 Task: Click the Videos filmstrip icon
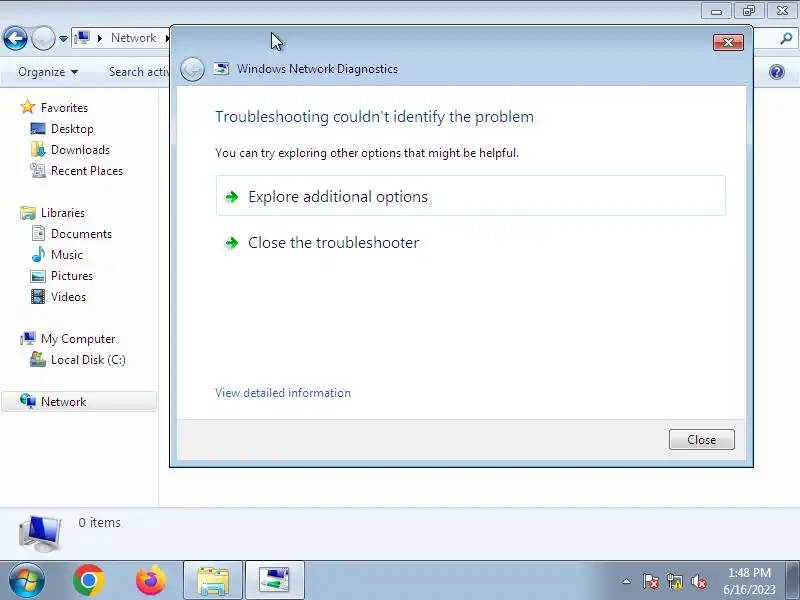pyautogui.click(x=38, y=296)
